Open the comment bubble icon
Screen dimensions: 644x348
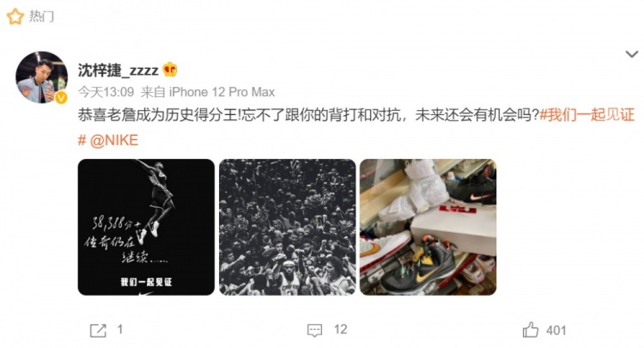314,330
